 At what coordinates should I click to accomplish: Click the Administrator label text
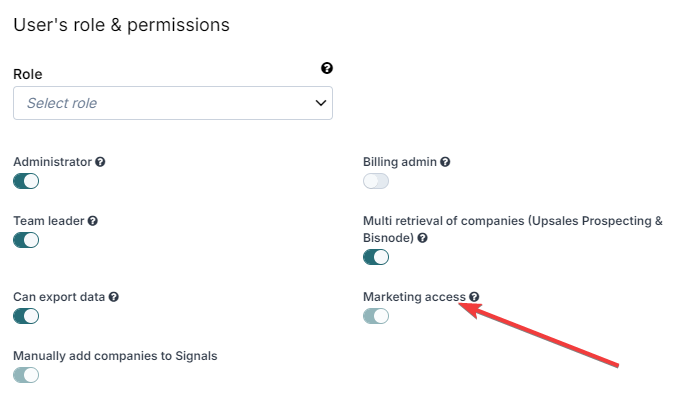pyautogui.click(x=53, y=162)
